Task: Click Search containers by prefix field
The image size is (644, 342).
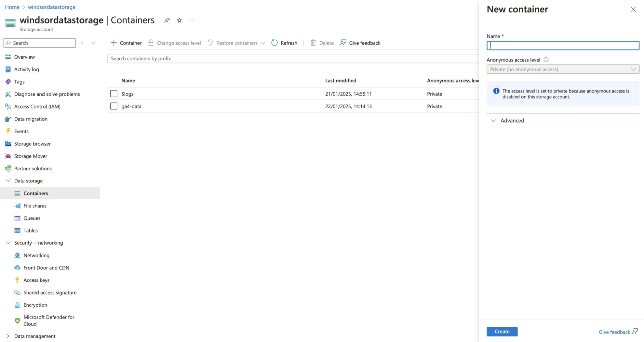Action: (x=293, y=59)
